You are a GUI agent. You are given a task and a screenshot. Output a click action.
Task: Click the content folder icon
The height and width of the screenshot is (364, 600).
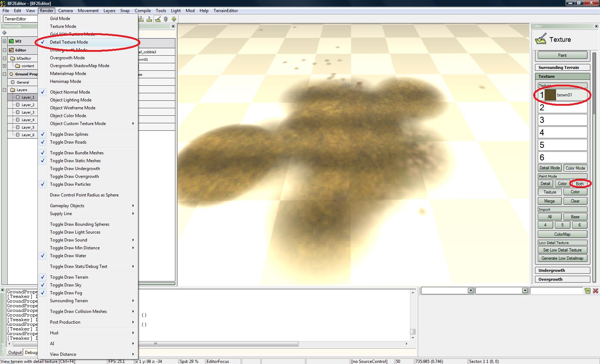[x=17, y=66]
